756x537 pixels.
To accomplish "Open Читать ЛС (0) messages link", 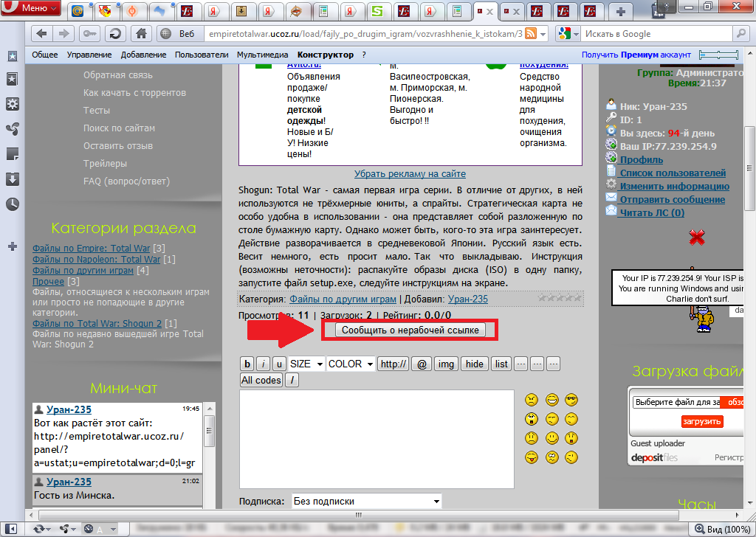I will [x=652, y=213].
